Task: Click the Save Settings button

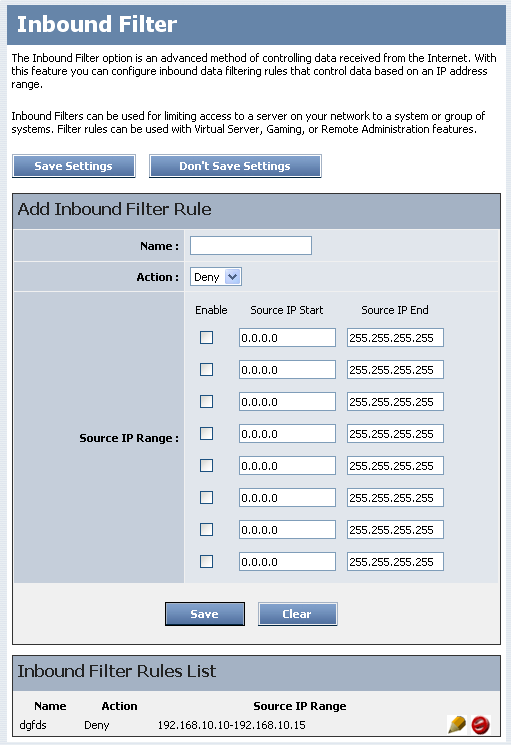Action: (x=74, y=166)
